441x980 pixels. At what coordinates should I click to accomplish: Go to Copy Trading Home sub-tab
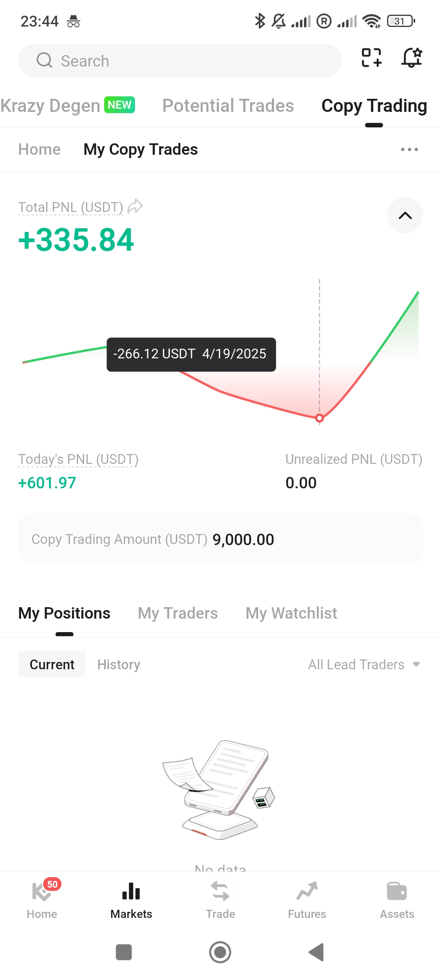(x=40, y=149)
